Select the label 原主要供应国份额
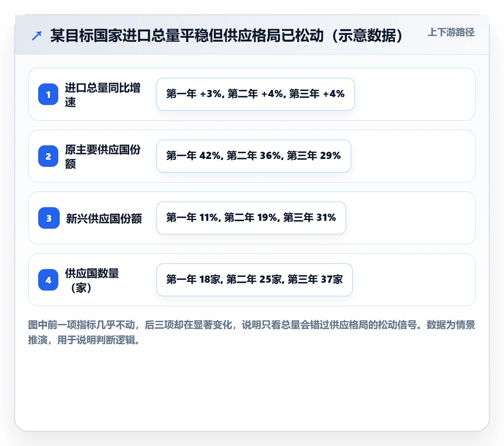 coord(103,156)
